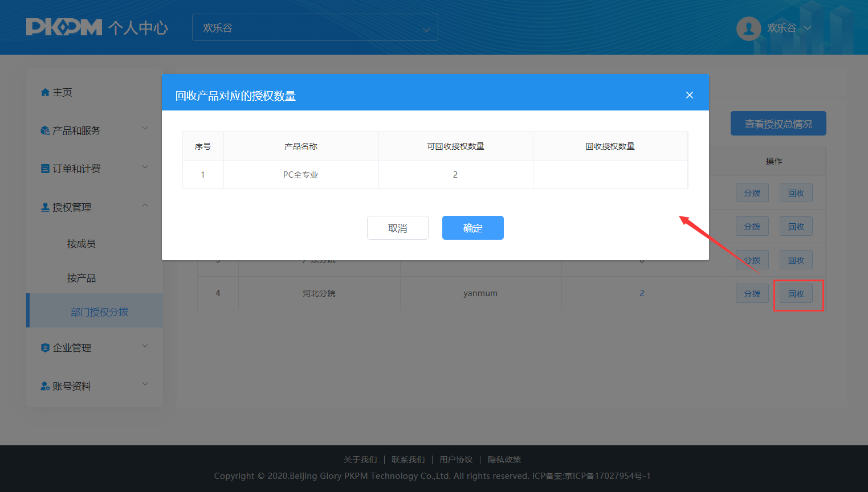Click the 账号资料 user icon
This screenshot has width=868, height=492.
point(45,386)
